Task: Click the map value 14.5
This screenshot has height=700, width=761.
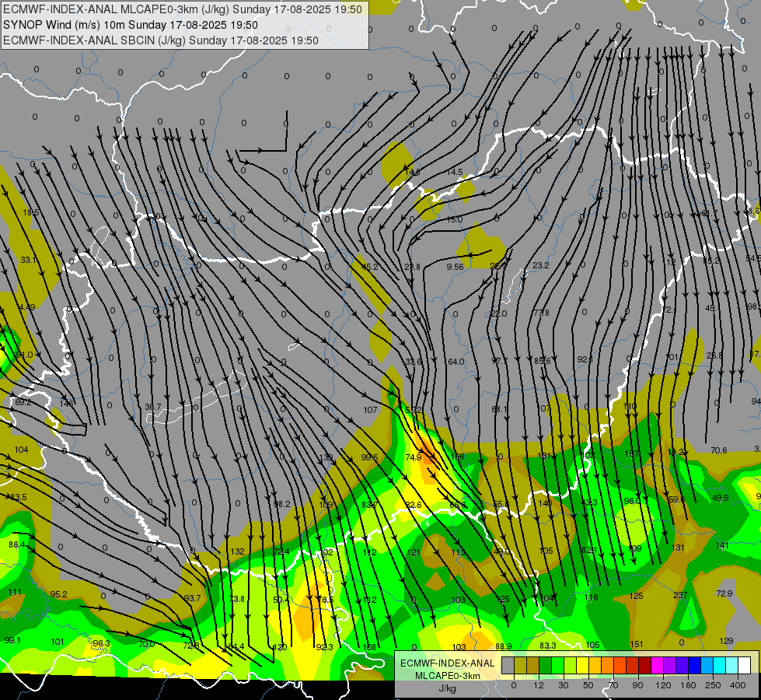Action: (x=455, y=172)
